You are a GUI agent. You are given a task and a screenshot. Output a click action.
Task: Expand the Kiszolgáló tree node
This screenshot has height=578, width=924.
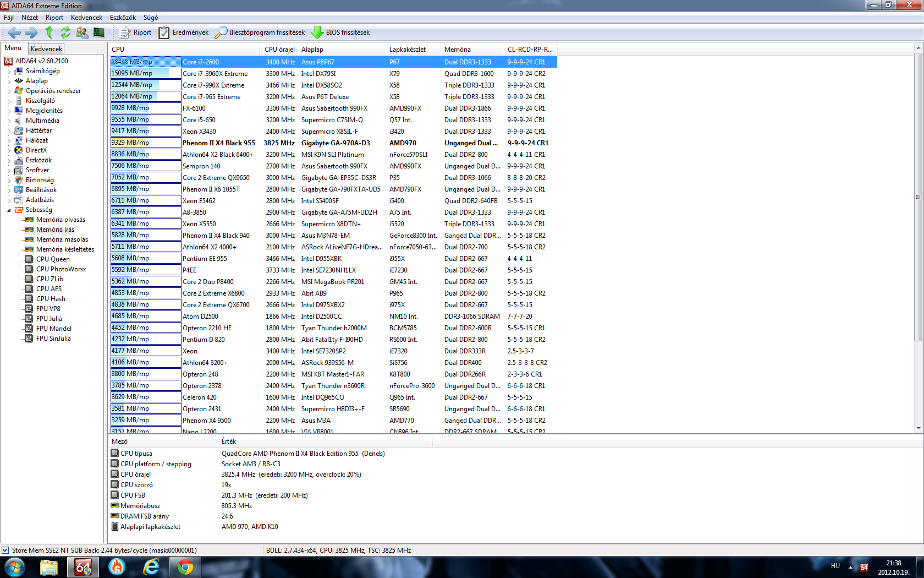pos(9,101)
